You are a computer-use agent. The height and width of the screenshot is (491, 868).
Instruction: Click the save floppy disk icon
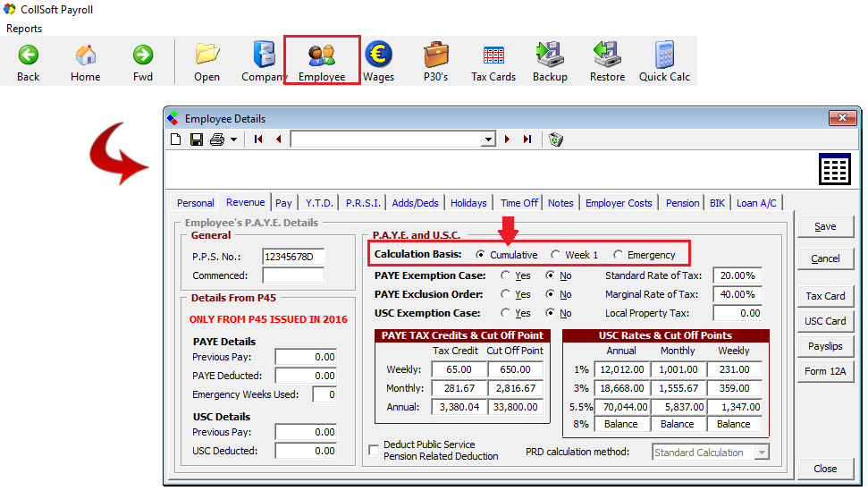195,140
